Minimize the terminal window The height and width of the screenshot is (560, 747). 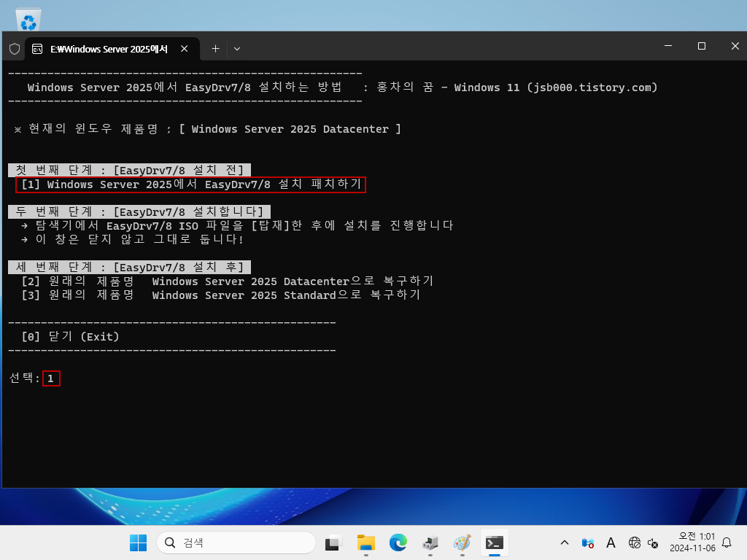click(x=668, y=46)
